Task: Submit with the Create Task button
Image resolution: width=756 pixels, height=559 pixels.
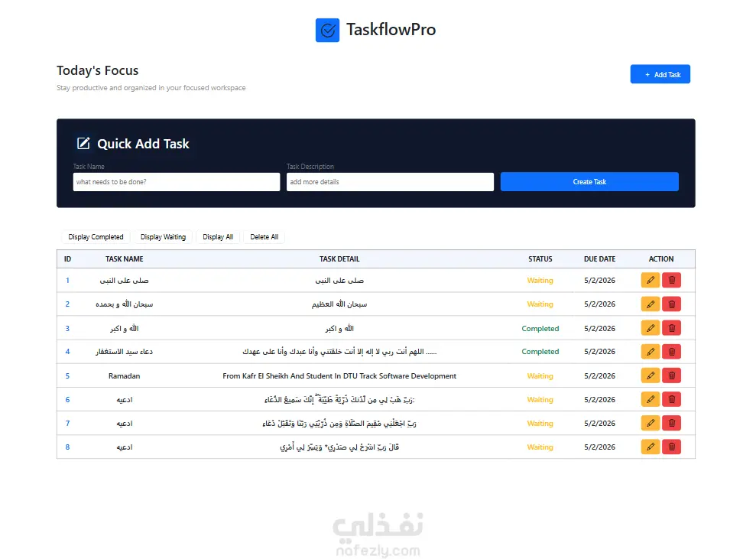Action: (589, 182)
